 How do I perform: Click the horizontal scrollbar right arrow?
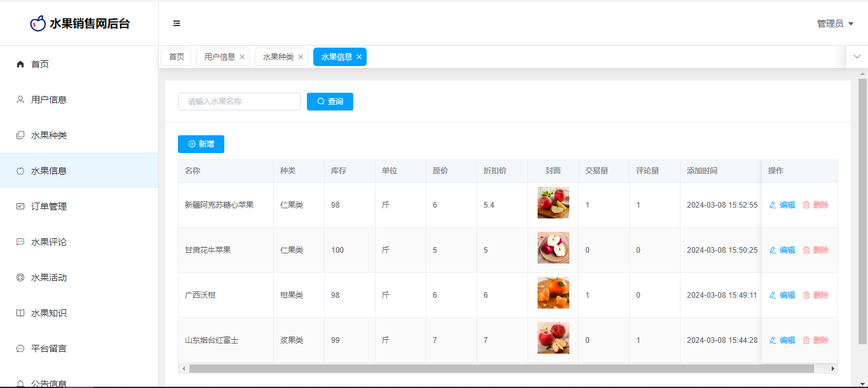833,368
